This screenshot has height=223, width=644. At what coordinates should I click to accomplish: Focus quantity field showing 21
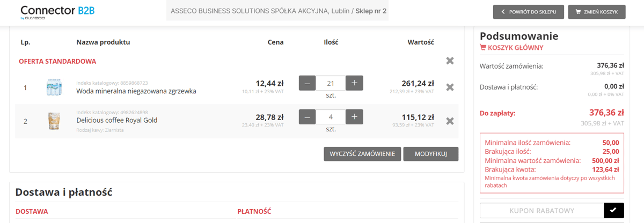pyautogui.click(x=331, y=83)
